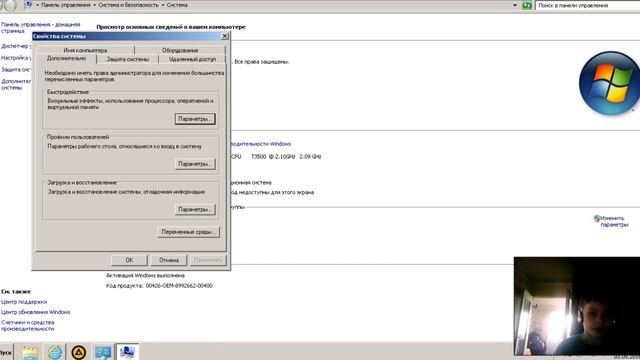The image size is (640, 360).
Task: Expand the arrow before Панель управления breadcrumb
Action: 38,5
